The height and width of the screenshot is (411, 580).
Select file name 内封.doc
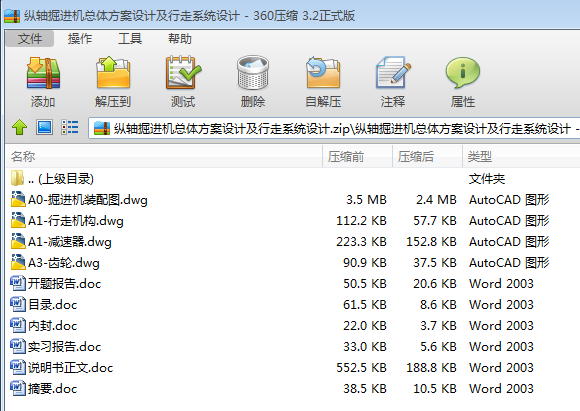[53, 326]
